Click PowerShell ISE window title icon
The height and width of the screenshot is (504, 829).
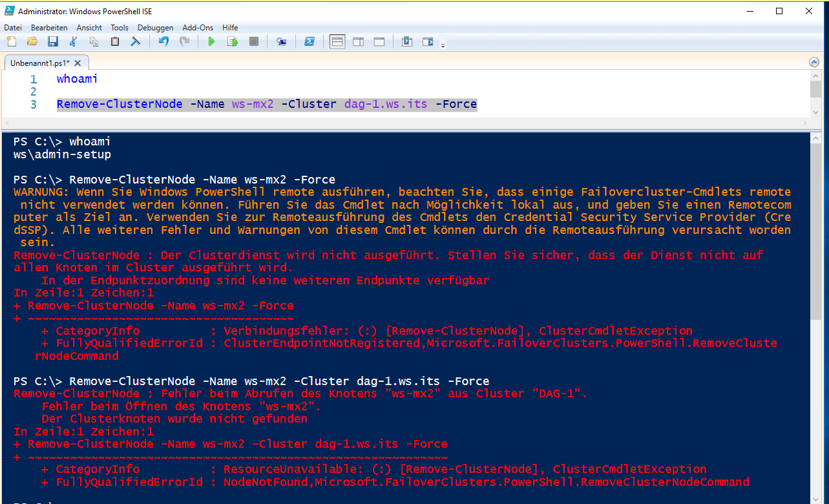tap(9, 11)
